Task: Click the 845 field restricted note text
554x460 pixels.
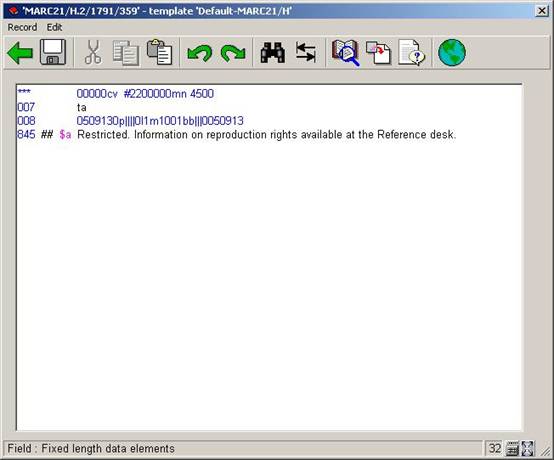Action: point(266,135)
